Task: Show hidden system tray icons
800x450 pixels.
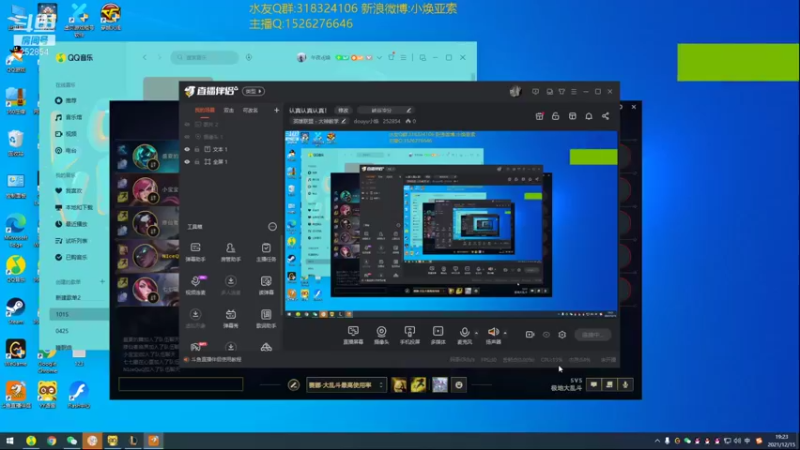Action: 657,441
